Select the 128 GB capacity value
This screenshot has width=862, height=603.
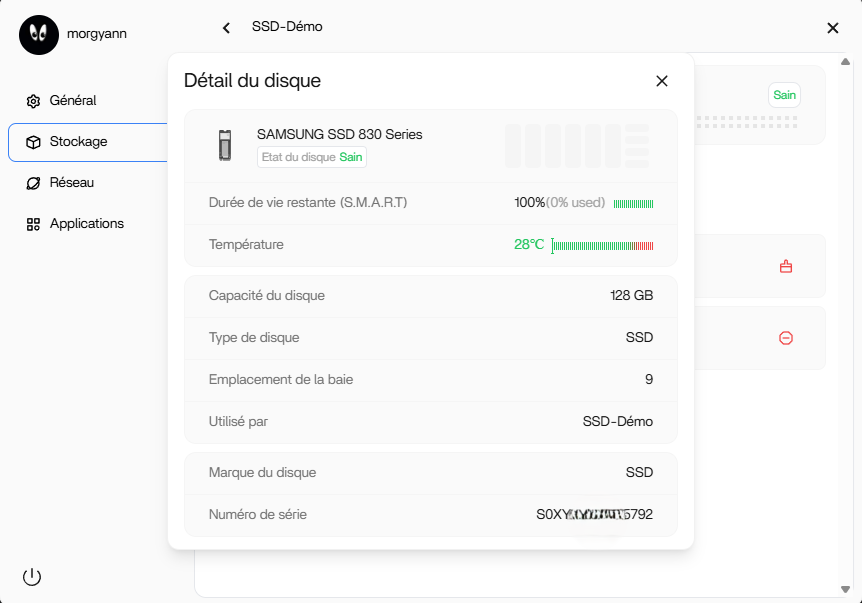[632, 296]
